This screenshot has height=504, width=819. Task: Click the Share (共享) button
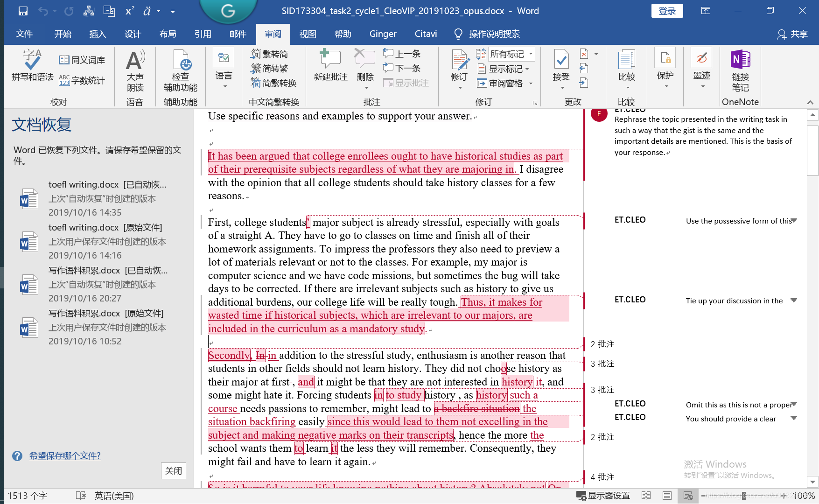[792, 34]
